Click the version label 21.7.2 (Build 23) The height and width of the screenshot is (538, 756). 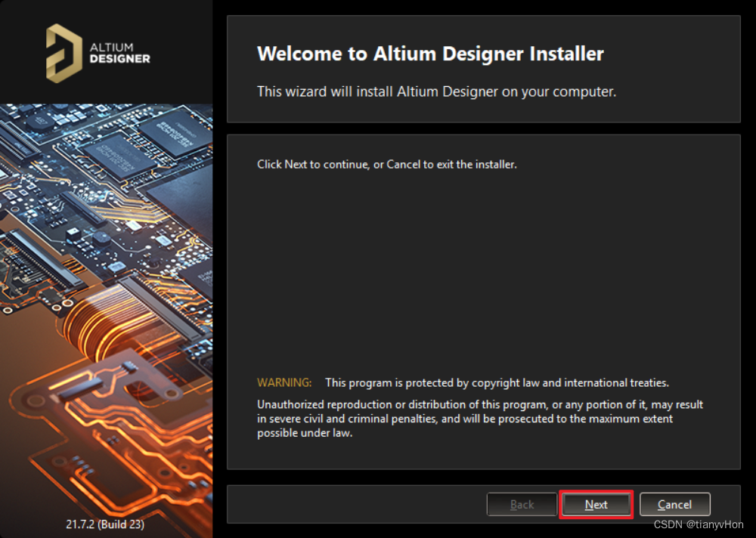point(106,524)
